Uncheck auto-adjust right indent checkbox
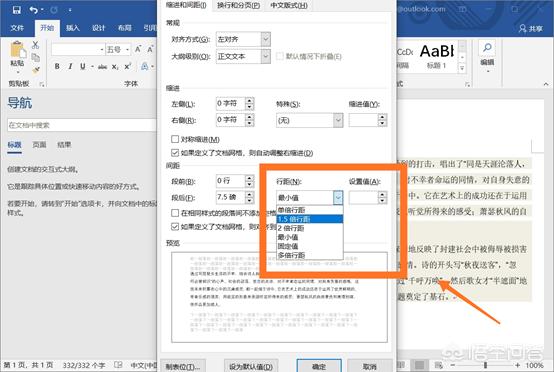This screenshot has height=372, width=554. (175, 153)
